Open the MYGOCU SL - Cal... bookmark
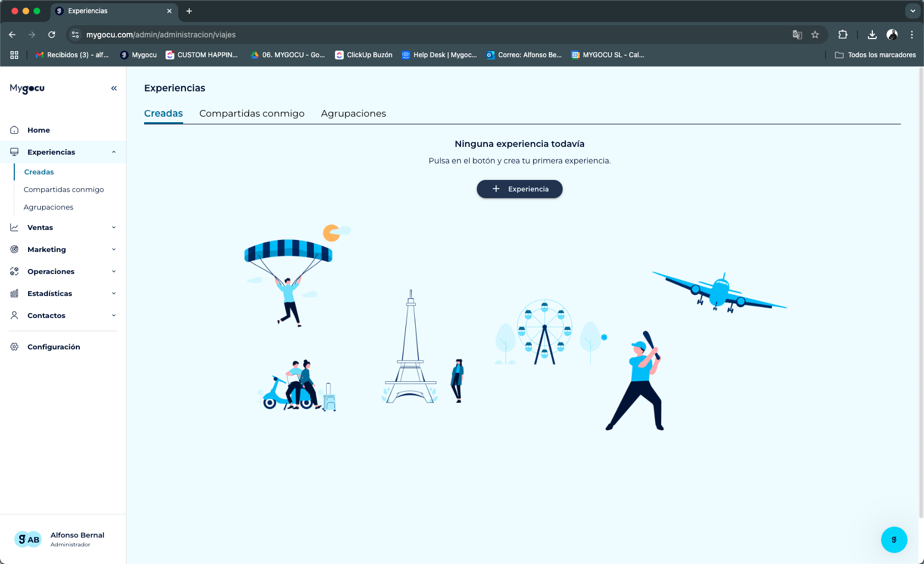924x564 pixels. tap(608, 55)
